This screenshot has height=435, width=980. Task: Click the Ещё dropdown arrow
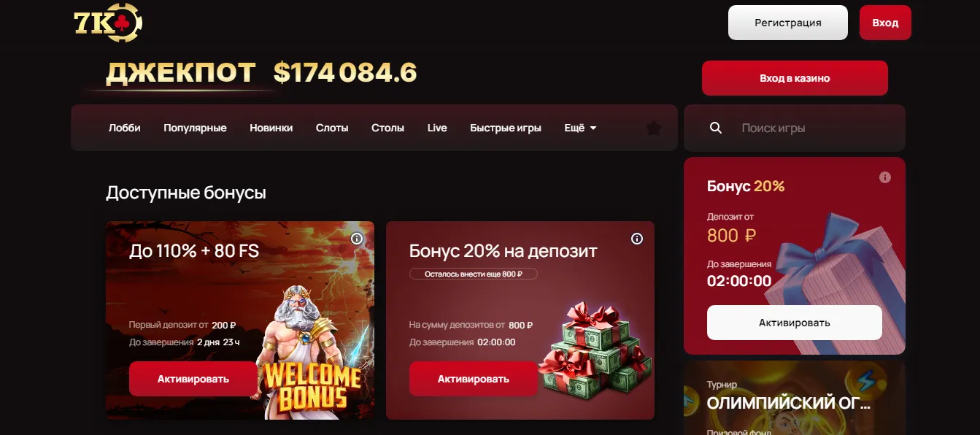[x=593, y=128]
